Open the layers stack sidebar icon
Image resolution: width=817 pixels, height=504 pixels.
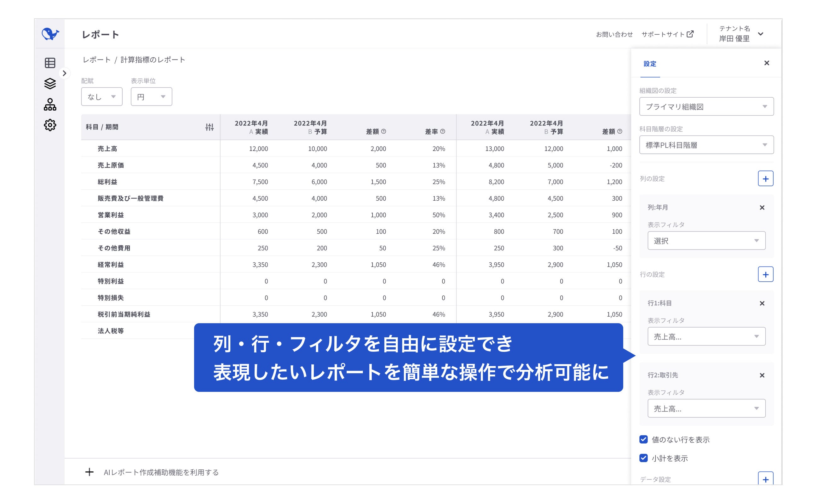point(50,84)
